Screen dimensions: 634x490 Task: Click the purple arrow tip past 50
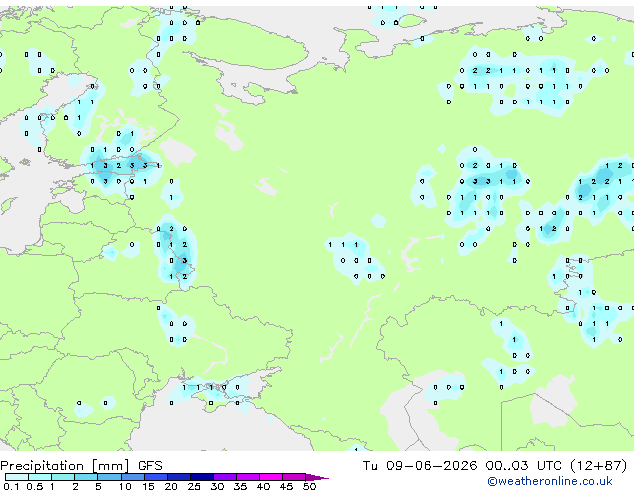tap(317, 478)
